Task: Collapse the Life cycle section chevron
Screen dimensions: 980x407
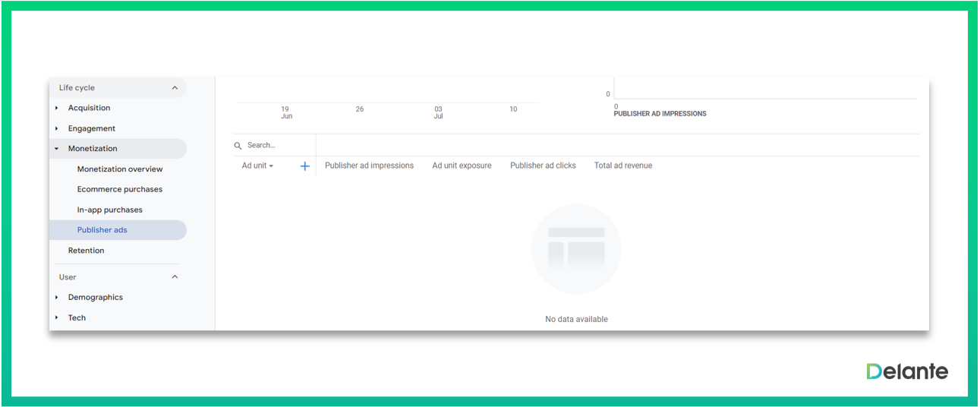Action: (x=175, y=88)
